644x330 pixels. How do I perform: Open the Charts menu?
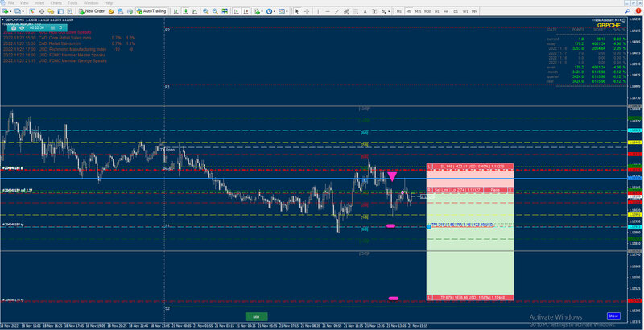pos(56,3)
